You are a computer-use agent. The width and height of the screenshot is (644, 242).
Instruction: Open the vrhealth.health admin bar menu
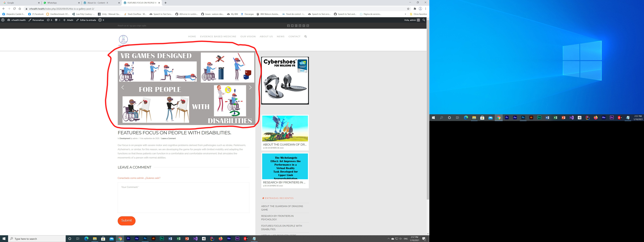(x=17, y=20)
